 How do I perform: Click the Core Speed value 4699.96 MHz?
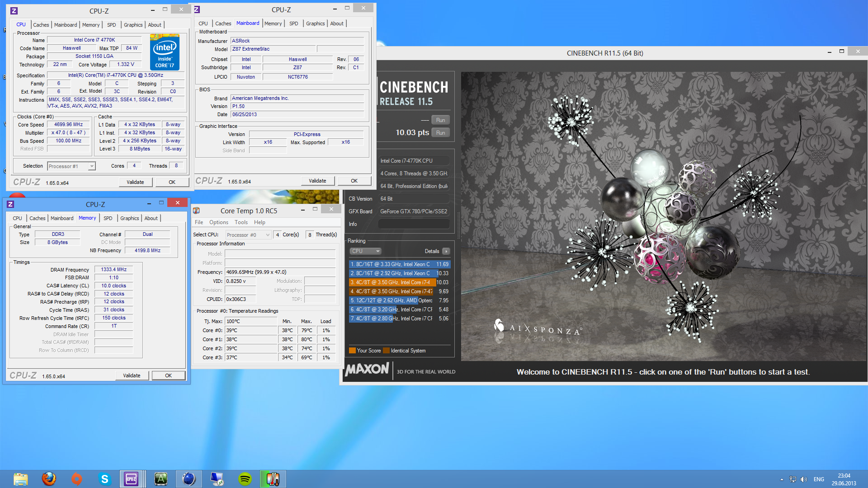(x=68, y=125)
